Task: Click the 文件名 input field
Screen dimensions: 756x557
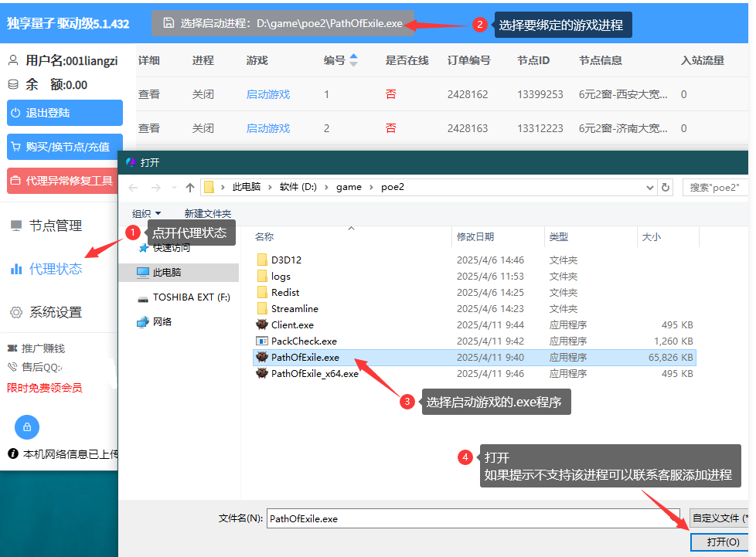Action: click(x=473, y=518)
